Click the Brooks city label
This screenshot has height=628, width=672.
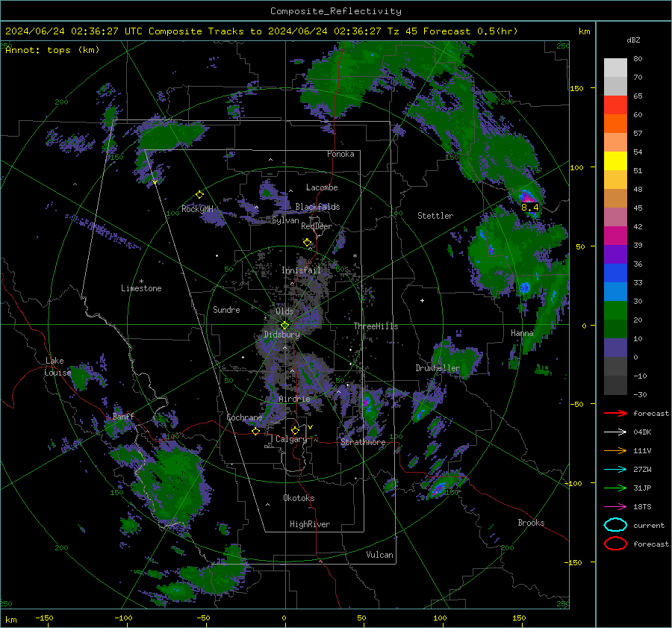pyautogui.click(x=531, y=523)
